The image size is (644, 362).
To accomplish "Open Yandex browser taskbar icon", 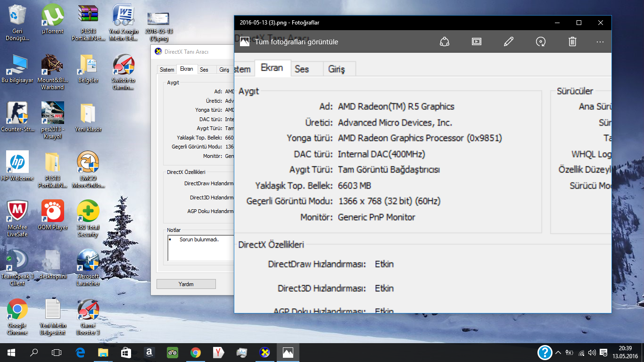I will [218, 352].
